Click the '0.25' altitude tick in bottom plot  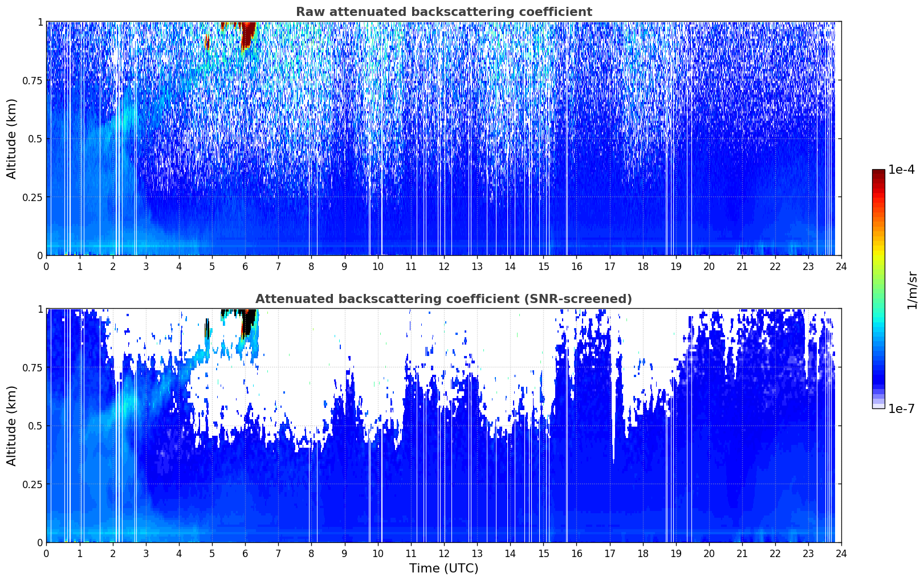(x=32, y=484)
